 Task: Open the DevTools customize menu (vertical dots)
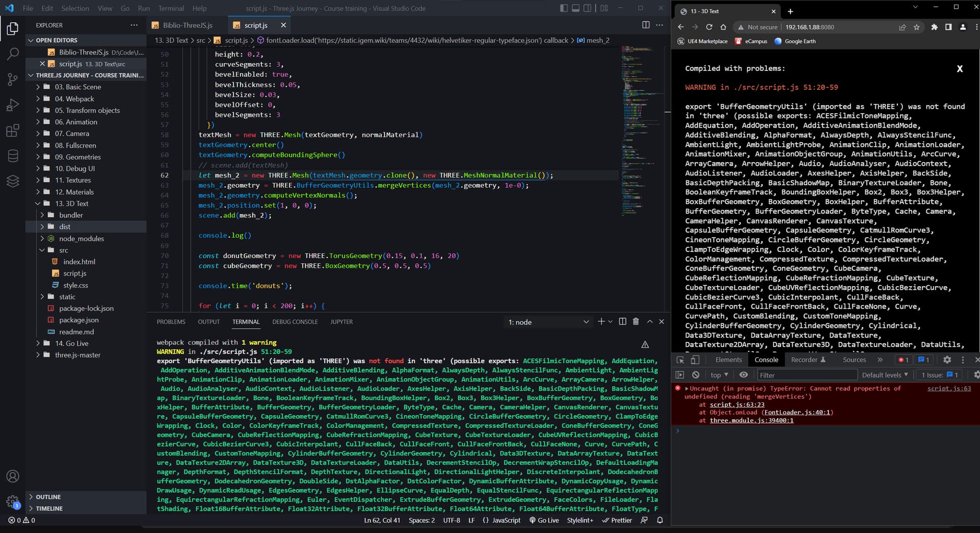[x=963, y=360]
